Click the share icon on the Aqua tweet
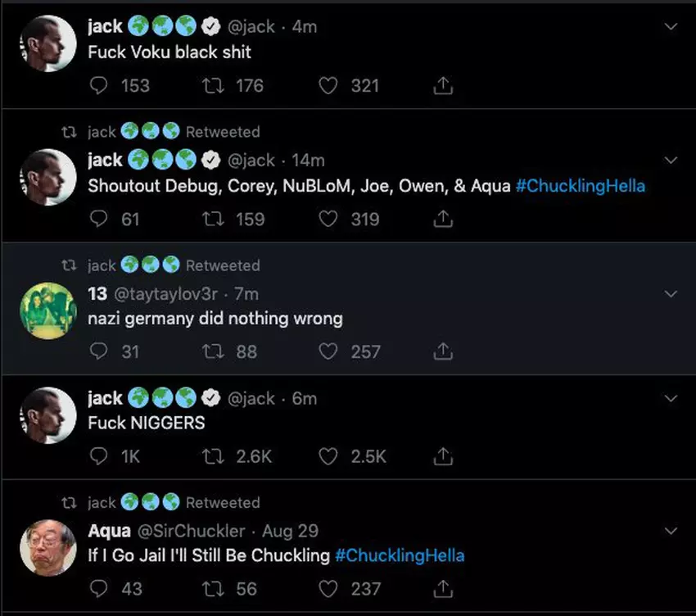Viewport: 696px width, 616px height. click(x=442, y=588)
